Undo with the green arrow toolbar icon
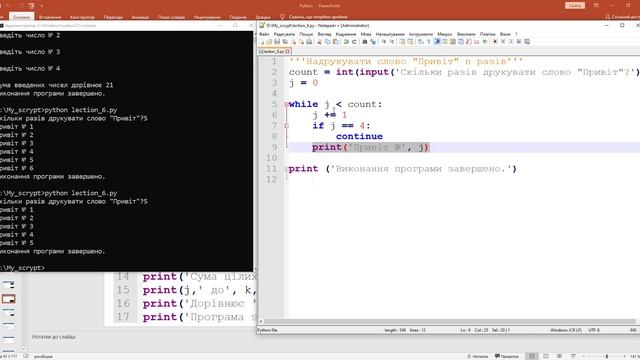 click(x=346, y=42)
